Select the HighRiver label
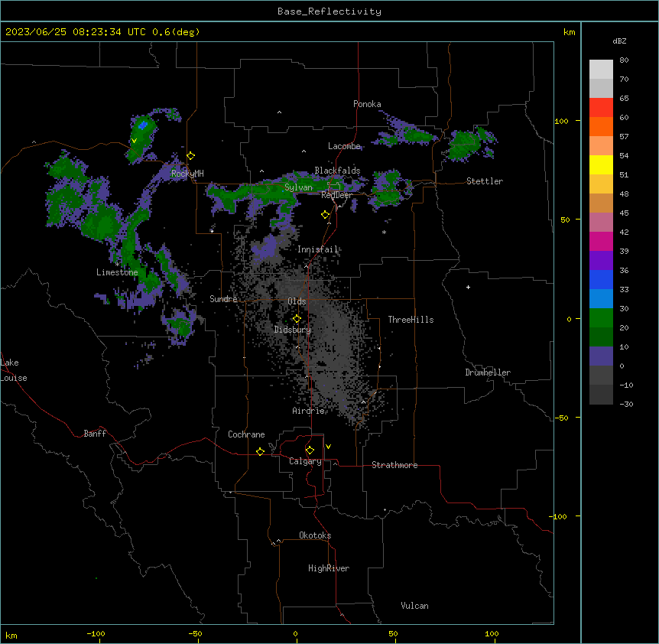This screenshot has height=644, width=659. click(329, 568)
